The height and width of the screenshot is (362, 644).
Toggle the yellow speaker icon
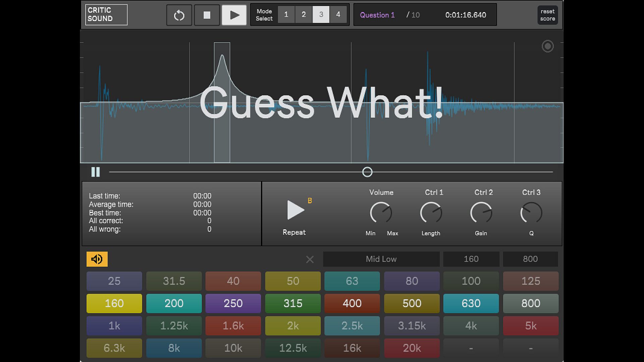[x=97, y=259]
